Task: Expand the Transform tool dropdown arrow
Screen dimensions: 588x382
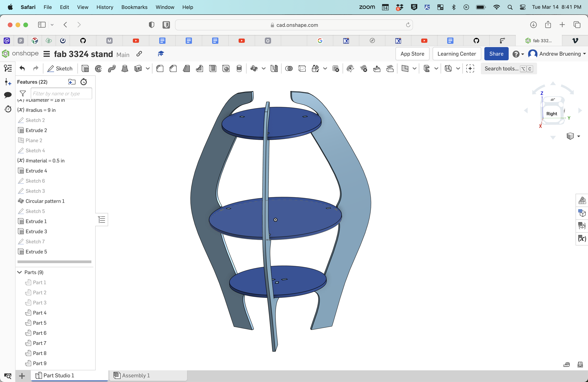Action: tap(325, 68)
